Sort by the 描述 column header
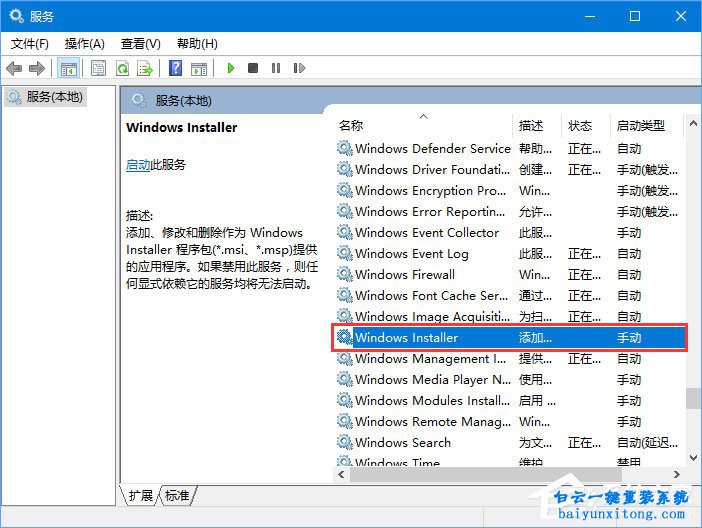 click(531, 125)
